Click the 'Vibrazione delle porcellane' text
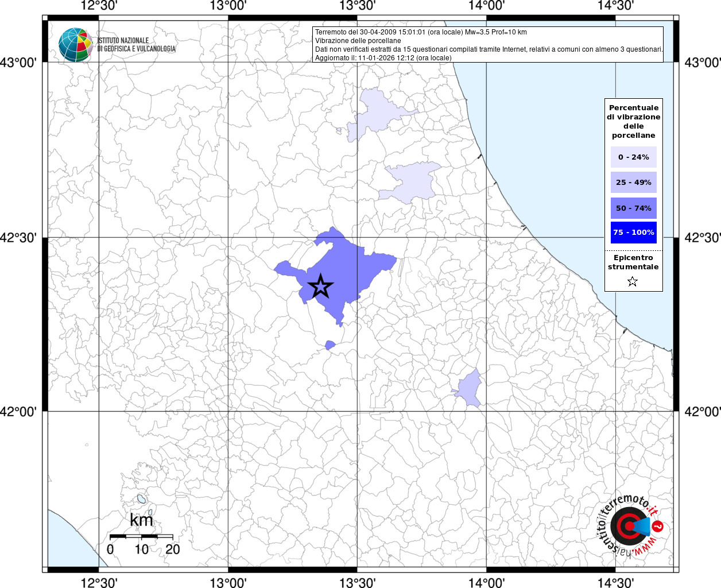The height and width of the screenshot is (588, 721). click(358, 41)
